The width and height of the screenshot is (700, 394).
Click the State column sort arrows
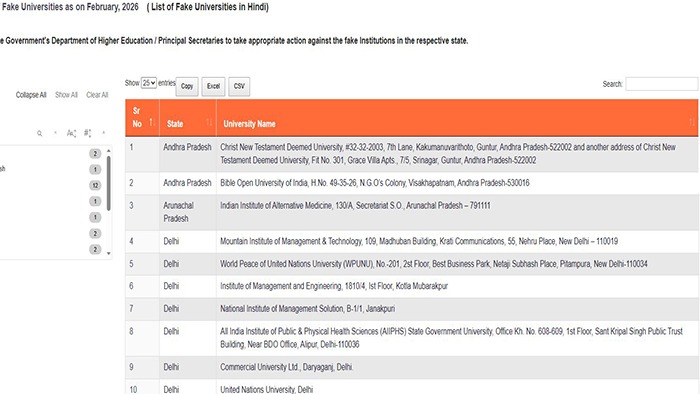209,122
